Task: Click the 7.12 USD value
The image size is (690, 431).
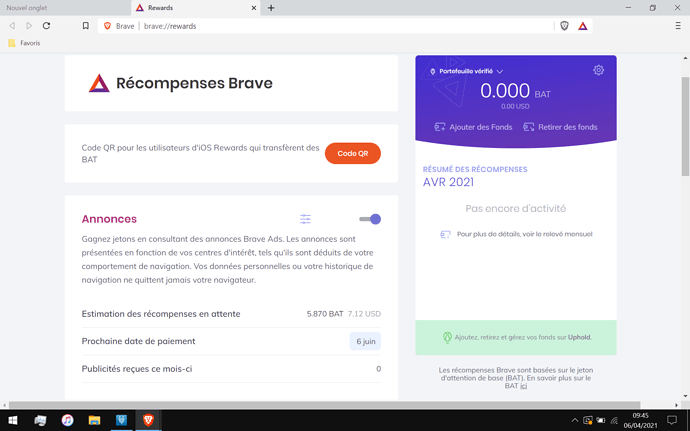Action: click(364, 314)
